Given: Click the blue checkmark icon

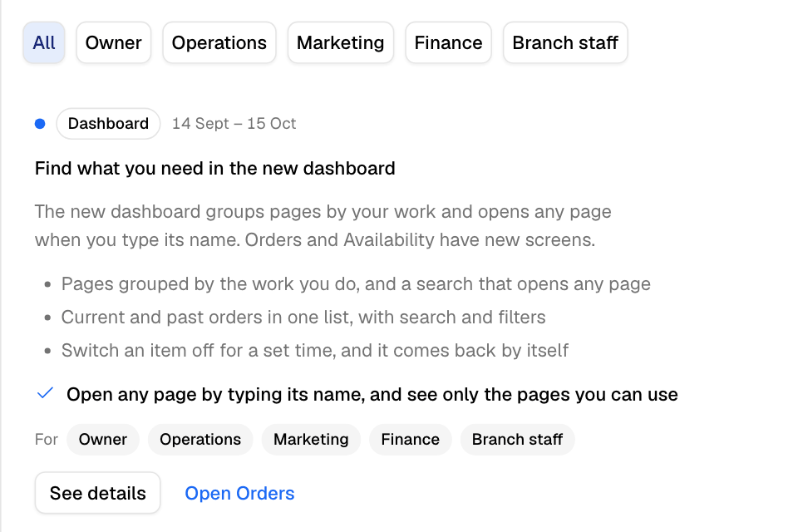Looking at the screenshot, I should pyautogui.click(x=45, y=393).
